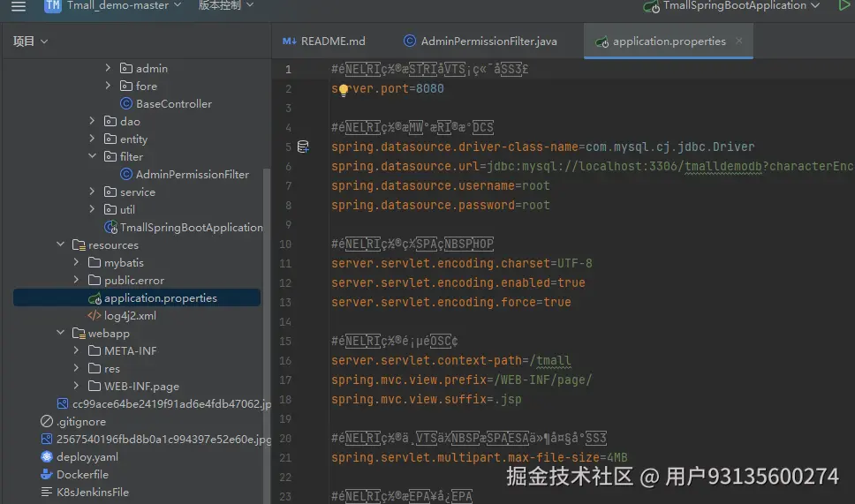Expand the META-INF folder
The height and width of the screenshot is (504, 855).
click(x=76, y=350)
